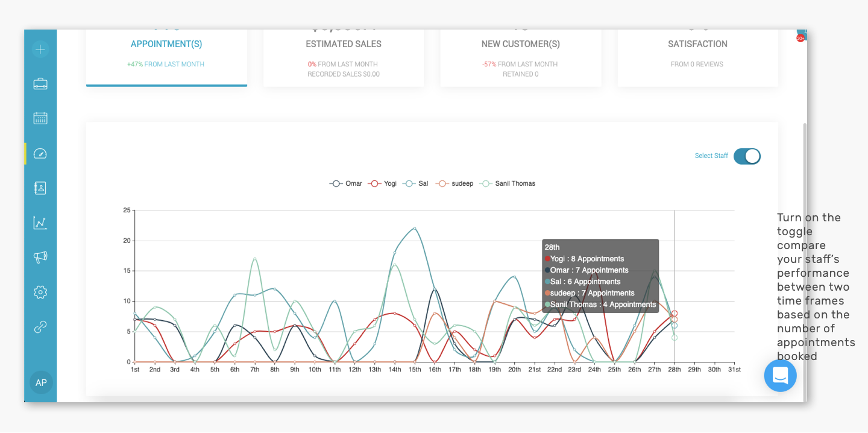This screenshot has width=868, height=433.
Task: Click the 31st x-axis label
Action: (734, 370)
